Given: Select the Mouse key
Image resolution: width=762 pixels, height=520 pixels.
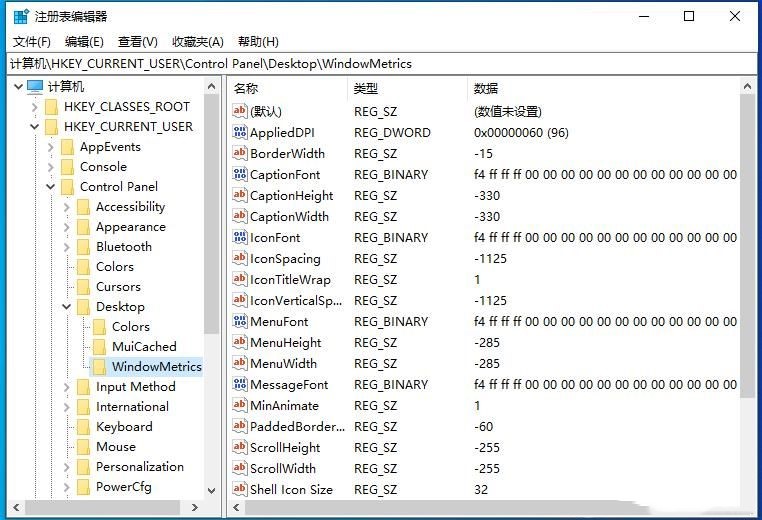Looking at the screenshot, I should pos(116,447).
